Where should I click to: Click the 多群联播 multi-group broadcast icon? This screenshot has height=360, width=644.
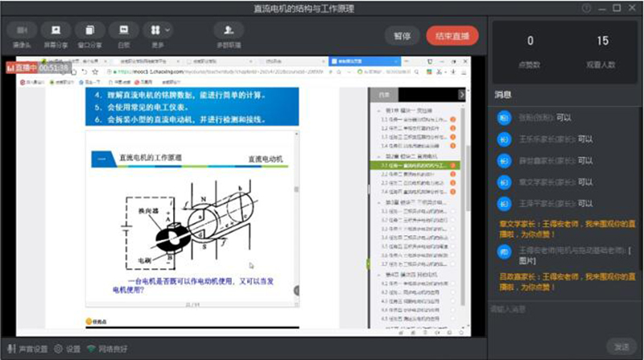[x=229, y=34]
